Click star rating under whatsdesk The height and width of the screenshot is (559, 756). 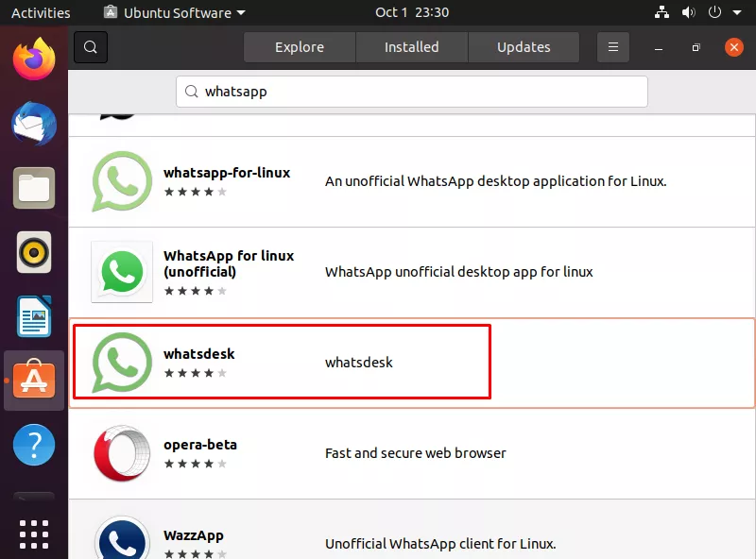click(x=196, y=373)
